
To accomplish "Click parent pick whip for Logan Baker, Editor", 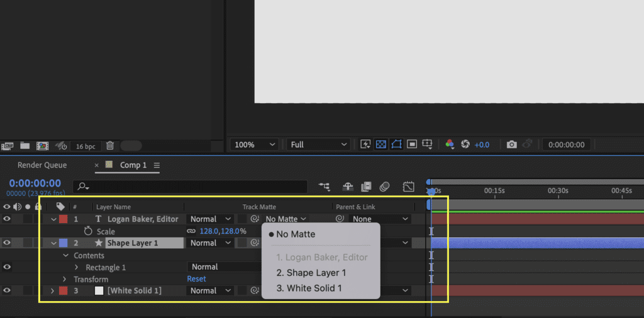I will (x=340, y=219).
